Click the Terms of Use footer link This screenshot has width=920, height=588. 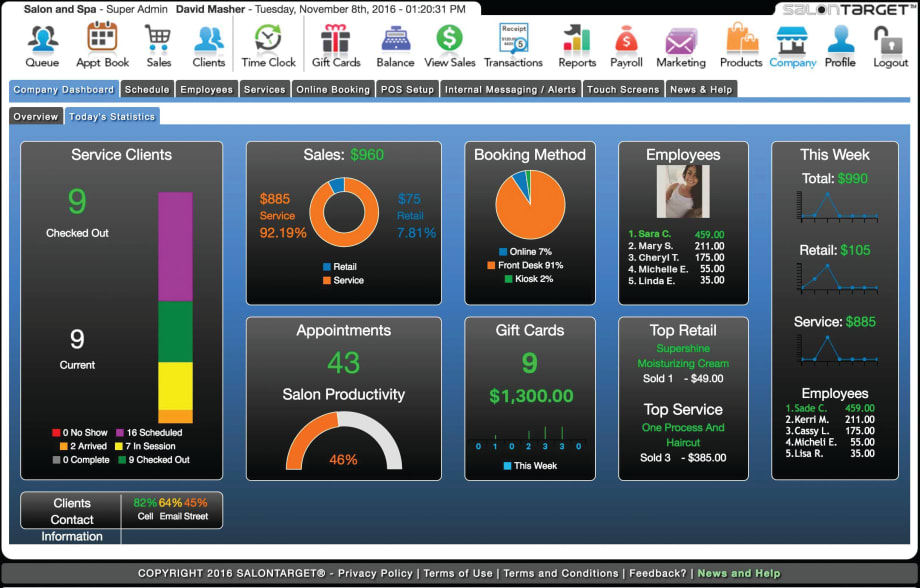coord(458,573)
